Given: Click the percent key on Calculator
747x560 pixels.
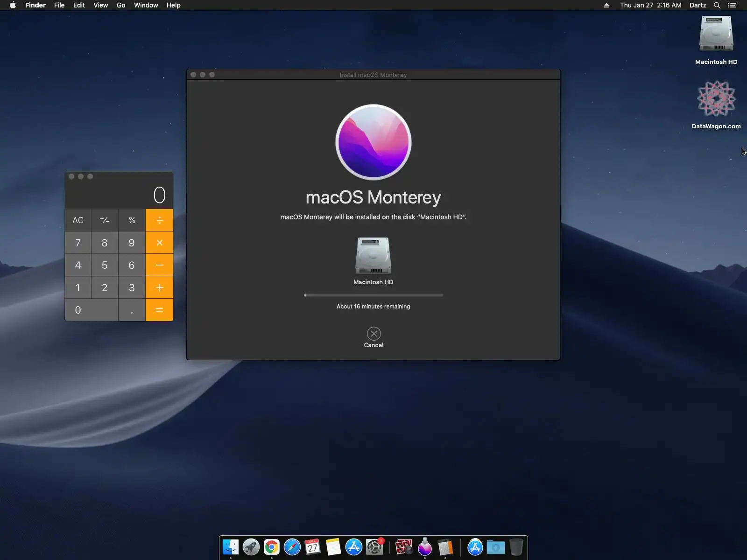Looking at the screenshot, I should (132, 220).
